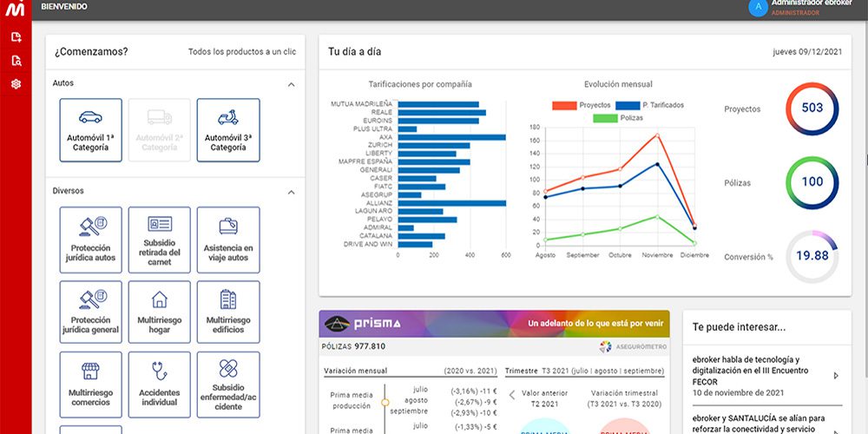The image size is (868, 434).
Task: Toggle P. Tarificados legend in chart
Action: pyautogui.click(x=650, y=105)
